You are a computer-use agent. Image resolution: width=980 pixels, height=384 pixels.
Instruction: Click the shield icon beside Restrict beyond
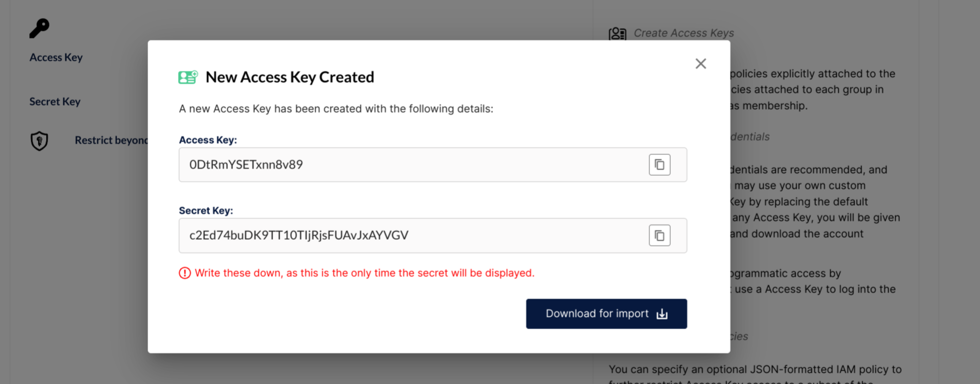pos(39,141)
